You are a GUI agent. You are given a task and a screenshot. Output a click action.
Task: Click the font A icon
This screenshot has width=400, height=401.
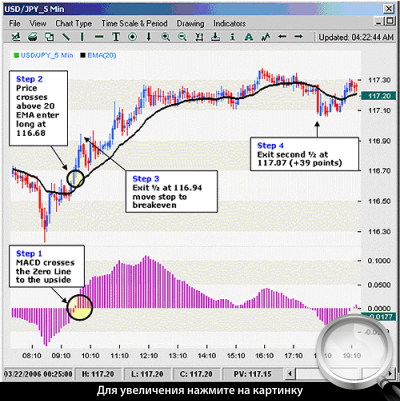[249, 36]
